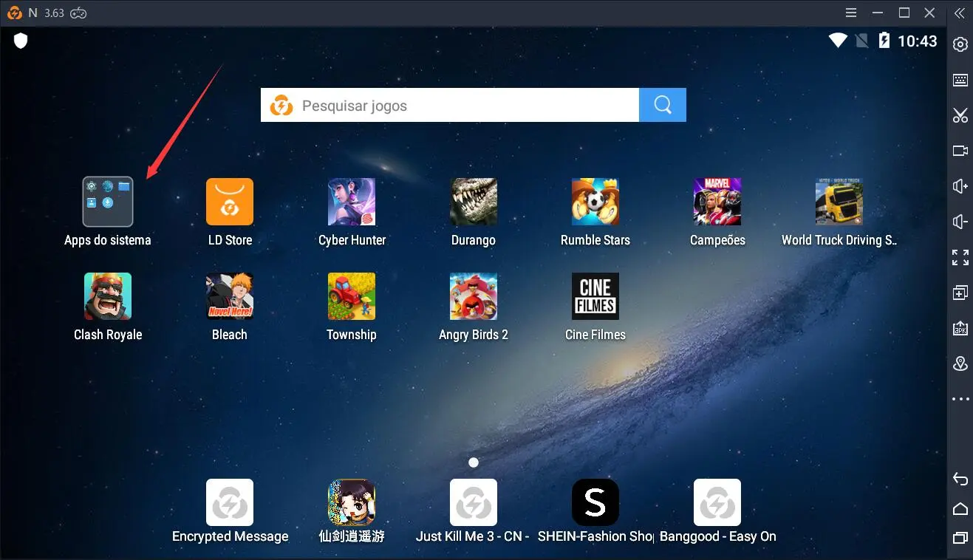Image resolution: width=973 pixels, height=560 pixels.
Task: Open emulator settings gear in sidebar
Action: click(x=960, y=44)
